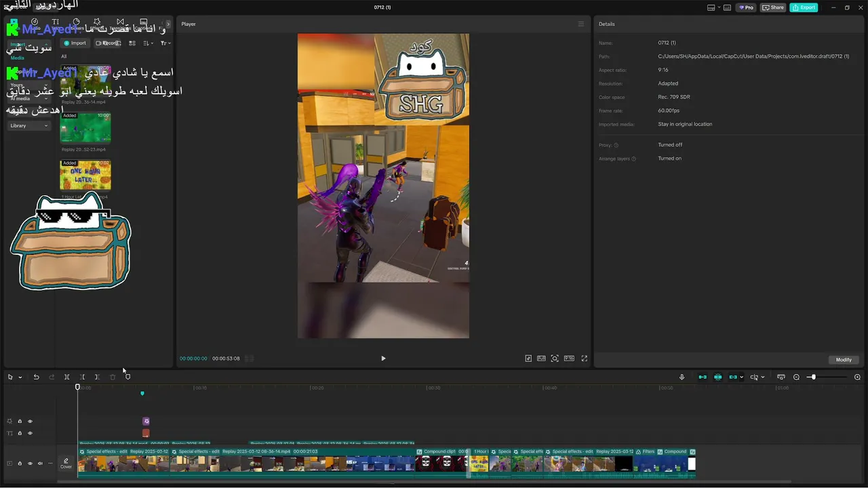Viewport: 868px width, 488px height.
Task: Open the media sort dropdown
Action: pyautogui.click(x=148, y=43)
